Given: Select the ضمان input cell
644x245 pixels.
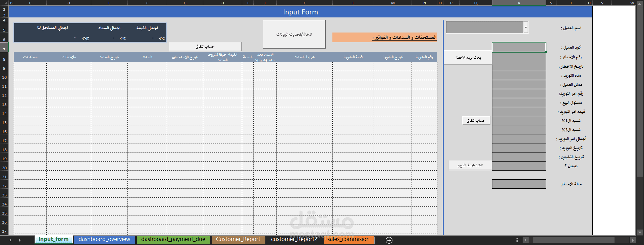Looking at the screenshot, I should point(519,166).
